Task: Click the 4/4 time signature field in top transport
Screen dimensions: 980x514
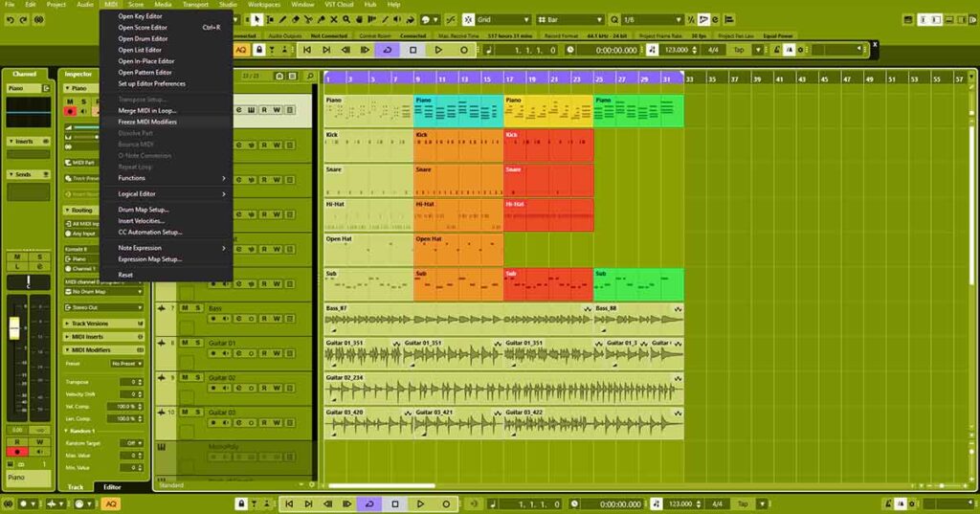Action: pos(713,50)
